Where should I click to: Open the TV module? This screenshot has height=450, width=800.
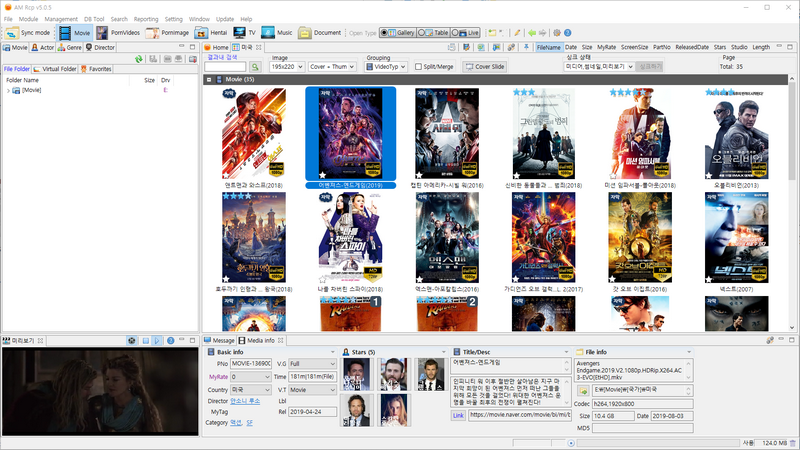tap(244, 33)
